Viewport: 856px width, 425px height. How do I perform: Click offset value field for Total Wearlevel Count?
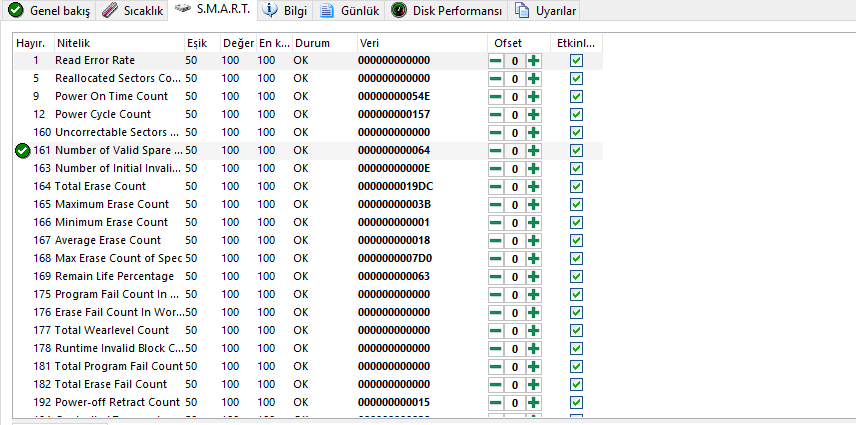(x=515, y=331)
